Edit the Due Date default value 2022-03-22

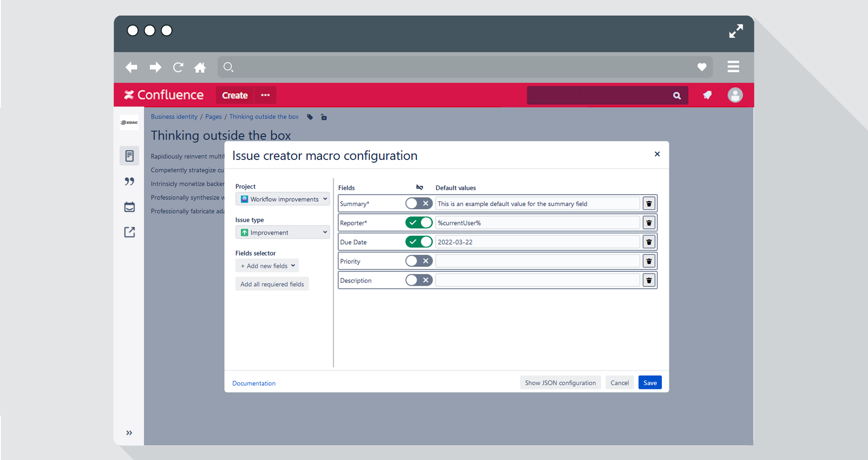(538, 242)
